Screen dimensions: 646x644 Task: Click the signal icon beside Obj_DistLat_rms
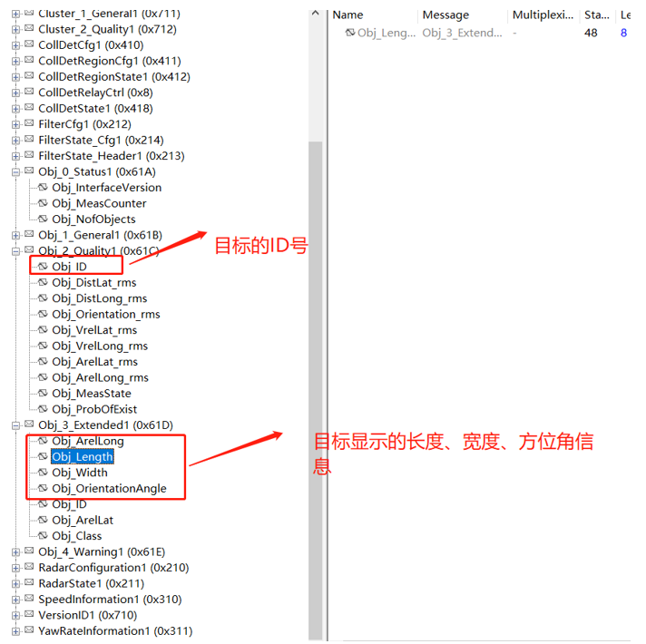[x=43, y=283]
